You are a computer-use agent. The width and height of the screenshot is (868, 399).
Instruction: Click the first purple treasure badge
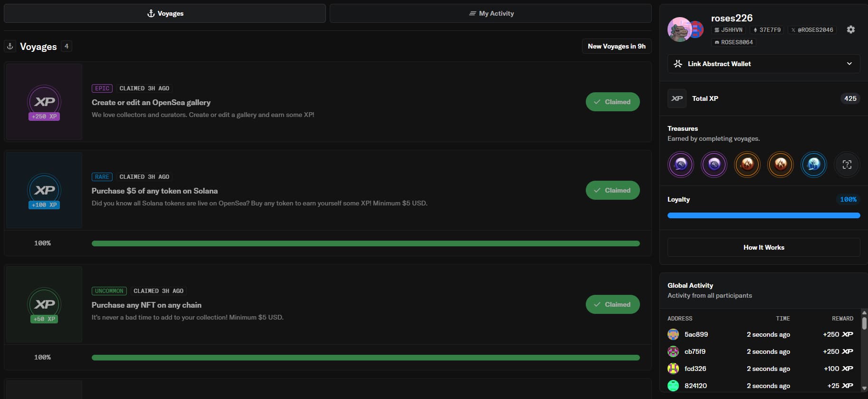coord(680,165)
